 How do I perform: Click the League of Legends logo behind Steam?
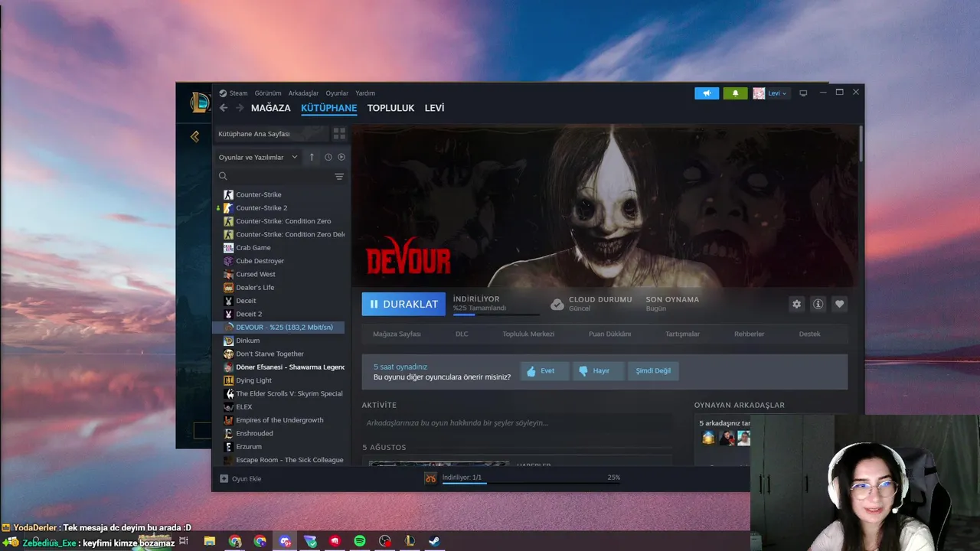click(x=198, y=102)
